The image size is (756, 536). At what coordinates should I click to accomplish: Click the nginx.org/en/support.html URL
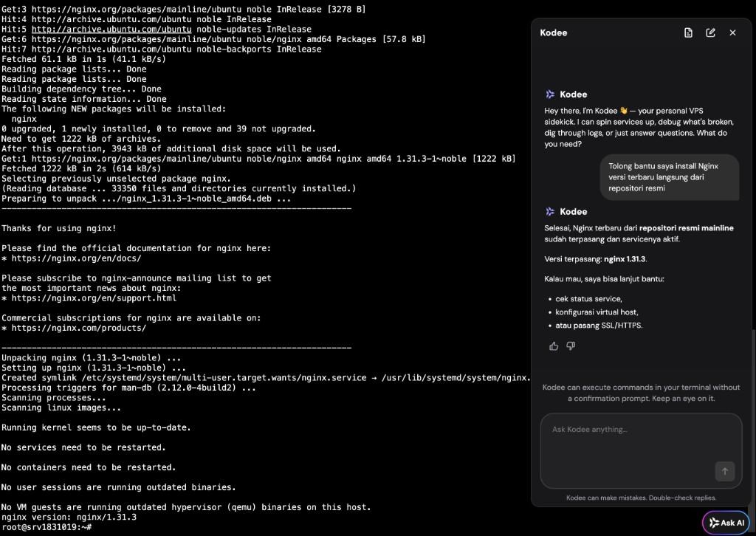[94, 298]
